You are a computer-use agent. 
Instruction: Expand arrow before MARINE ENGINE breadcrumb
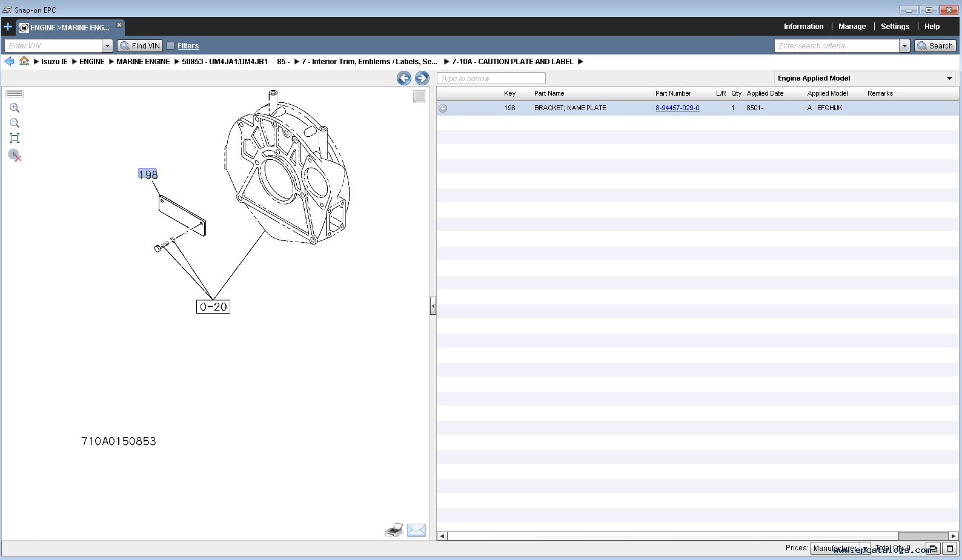111,62
